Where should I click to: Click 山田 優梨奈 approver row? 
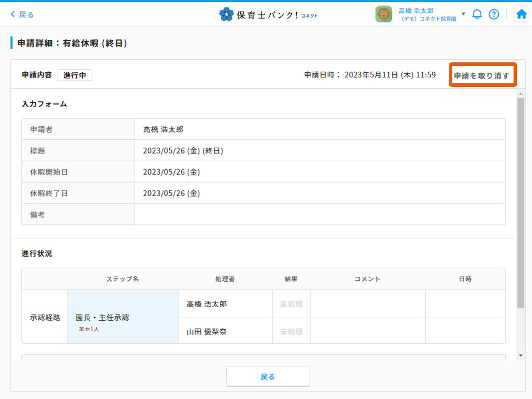(207, 332)
